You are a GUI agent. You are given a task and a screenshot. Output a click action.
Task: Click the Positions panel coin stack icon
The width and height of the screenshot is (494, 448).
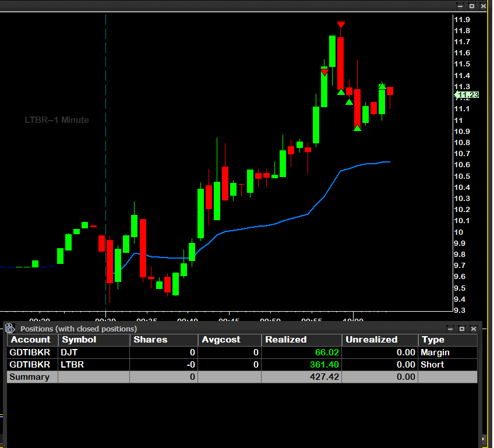pos(10,329)
